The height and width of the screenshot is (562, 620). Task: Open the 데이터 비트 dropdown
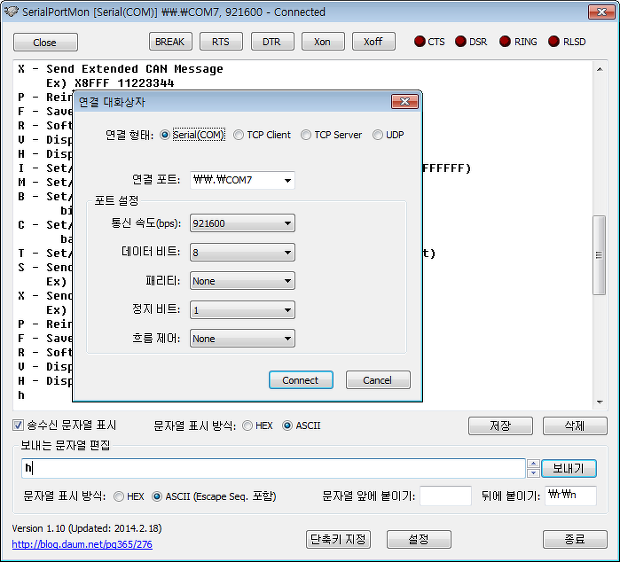point(242,252)
